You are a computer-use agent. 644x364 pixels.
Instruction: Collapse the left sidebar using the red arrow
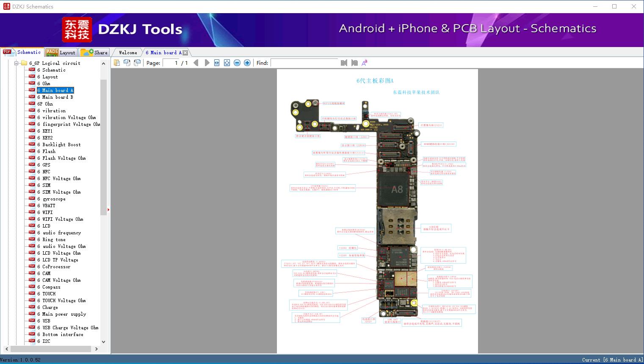[x=108, y=209]
